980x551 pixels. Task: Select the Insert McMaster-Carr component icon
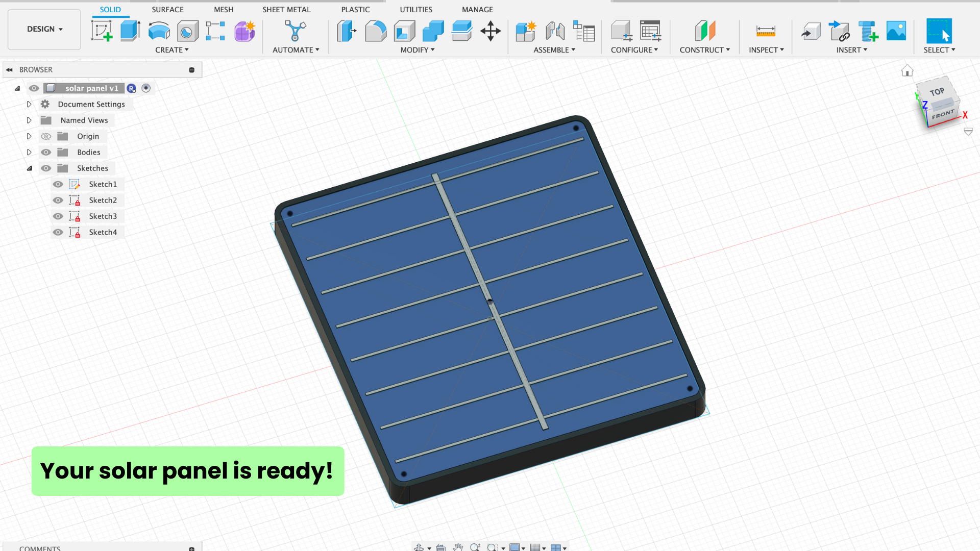(839, 31)
